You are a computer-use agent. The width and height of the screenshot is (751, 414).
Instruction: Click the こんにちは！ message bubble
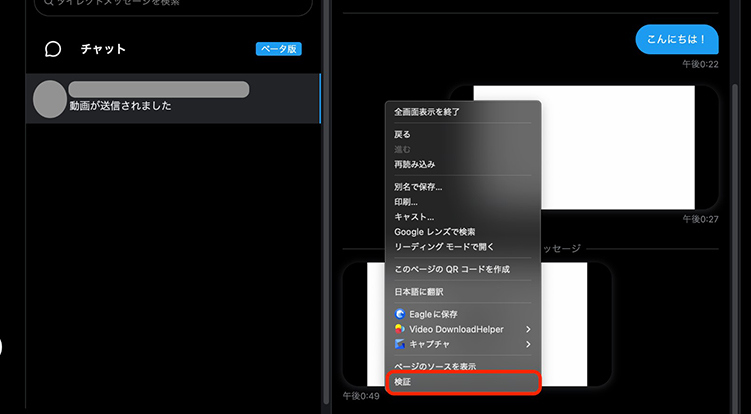(677, 39)
